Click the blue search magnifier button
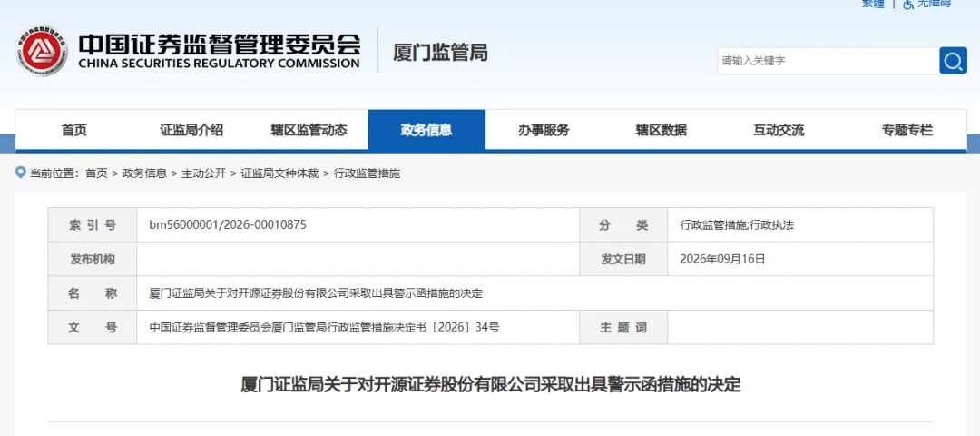The height and width of the screenshot is (436, 980). (x=953, y=61)
